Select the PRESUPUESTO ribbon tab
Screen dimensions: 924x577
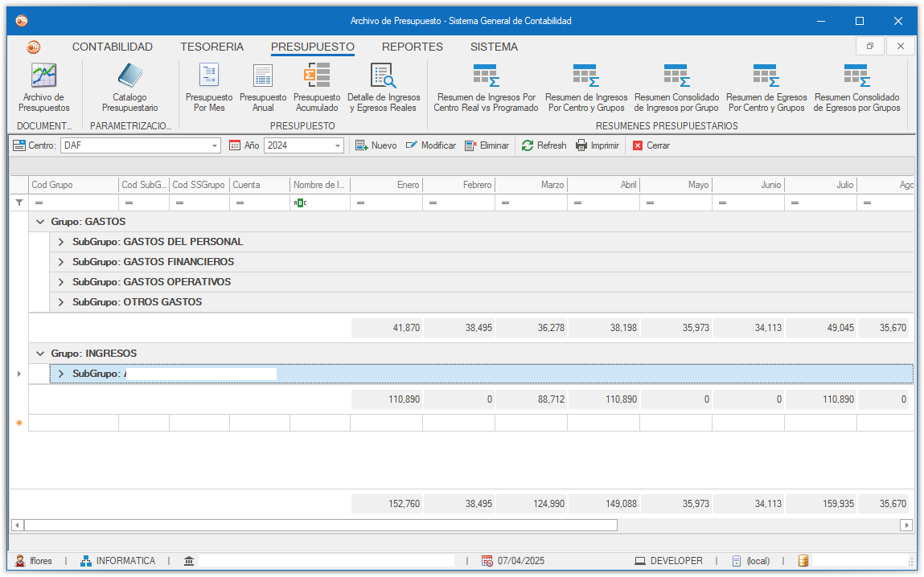tap(312, 47)
